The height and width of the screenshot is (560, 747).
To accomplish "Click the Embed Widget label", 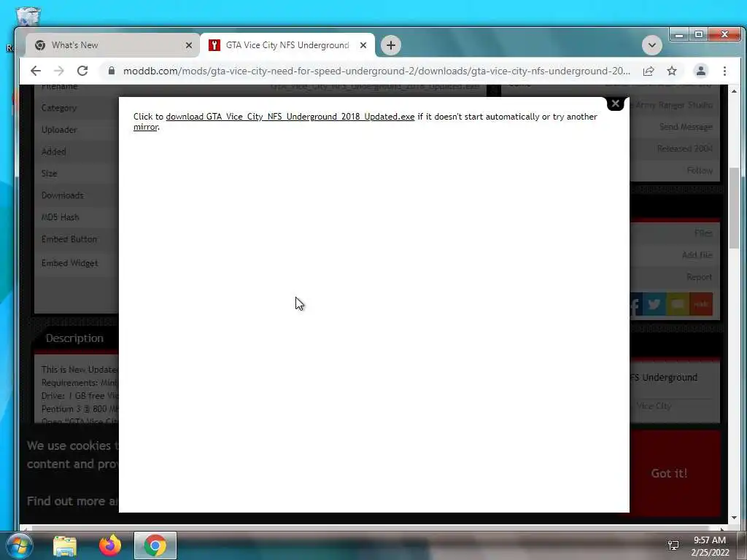I will 69,262.
